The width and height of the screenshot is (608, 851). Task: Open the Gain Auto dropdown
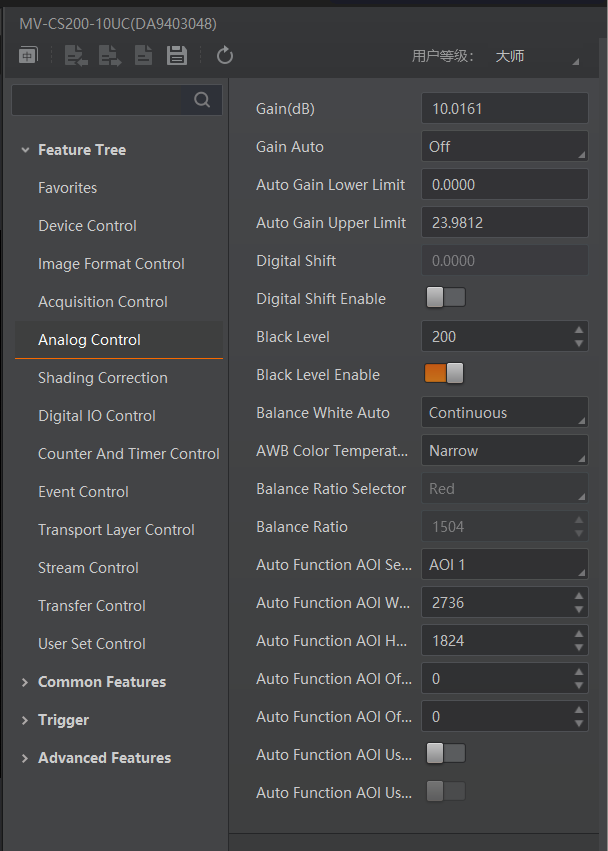(505, 146)
